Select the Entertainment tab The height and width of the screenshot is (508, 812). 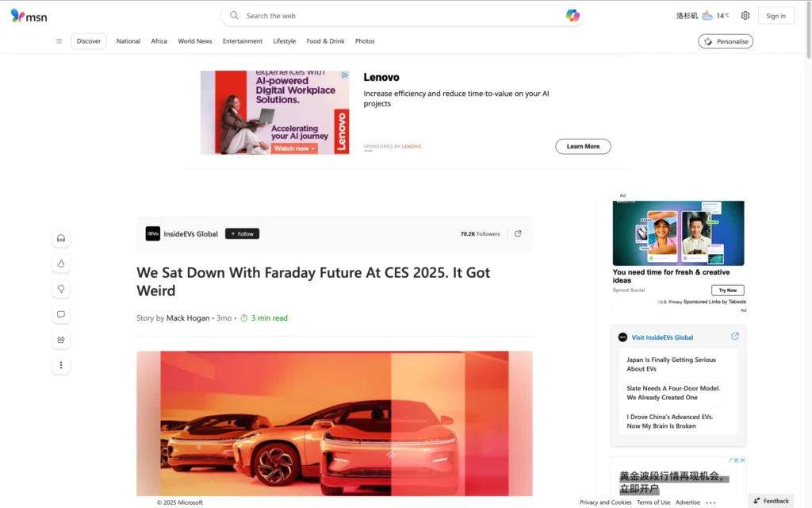point(242,41)
